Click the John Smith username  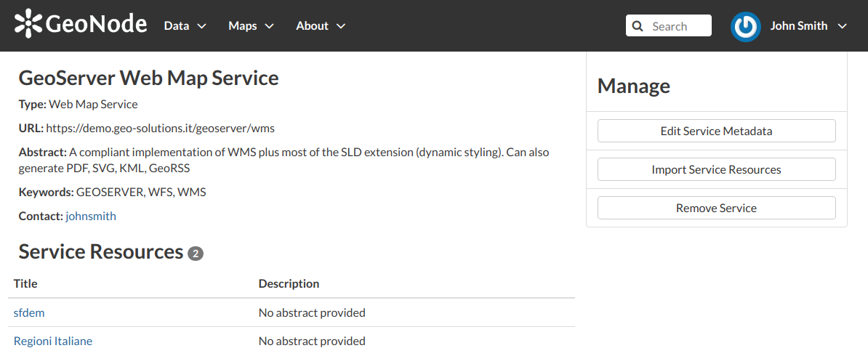pyautogui.click(x=799, y=26)
